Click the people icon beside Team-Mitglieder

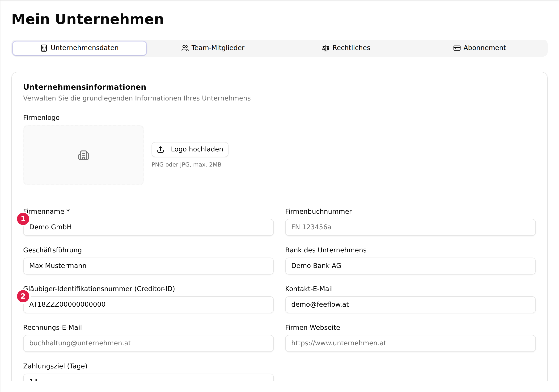click(x=185, y=48)
